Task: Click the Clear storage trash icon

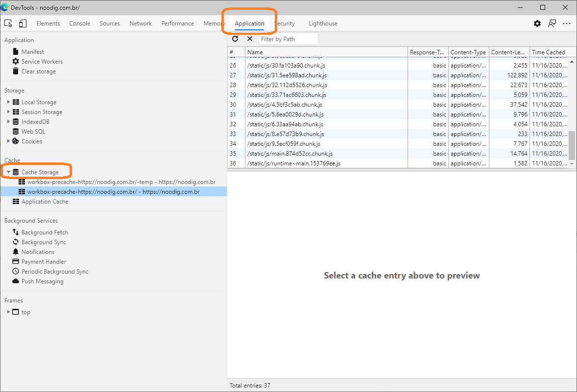Action: click(x=16, y=71)
